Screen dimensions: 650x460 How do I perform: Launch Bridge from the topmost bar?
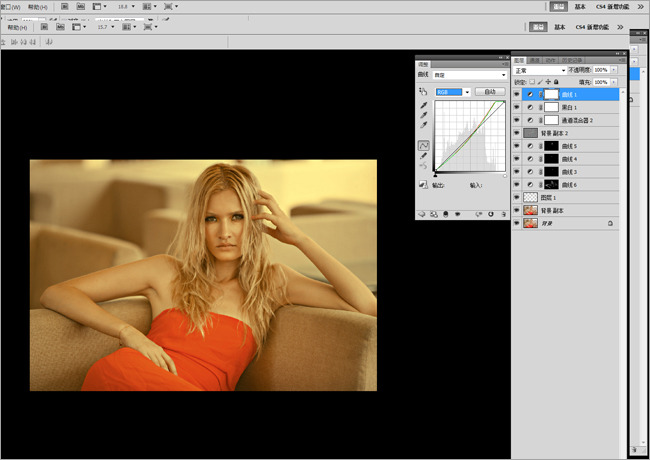(x=65, y=7)
